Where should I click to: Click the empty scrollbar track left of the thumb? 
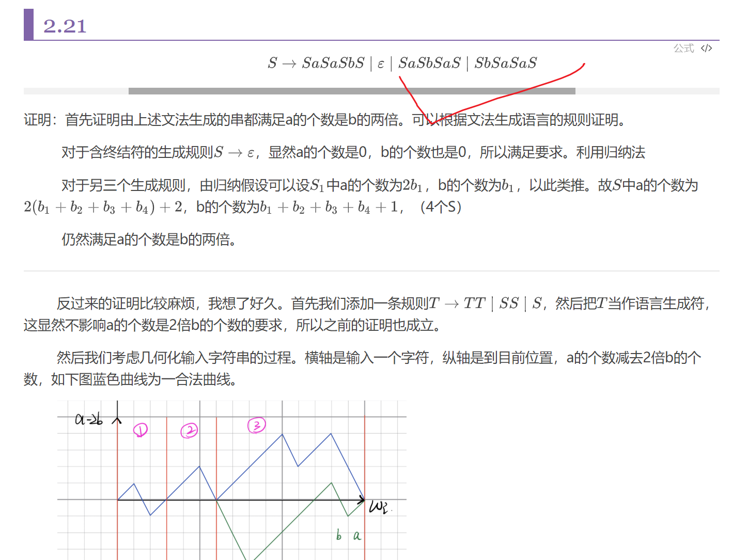(76, 91)
